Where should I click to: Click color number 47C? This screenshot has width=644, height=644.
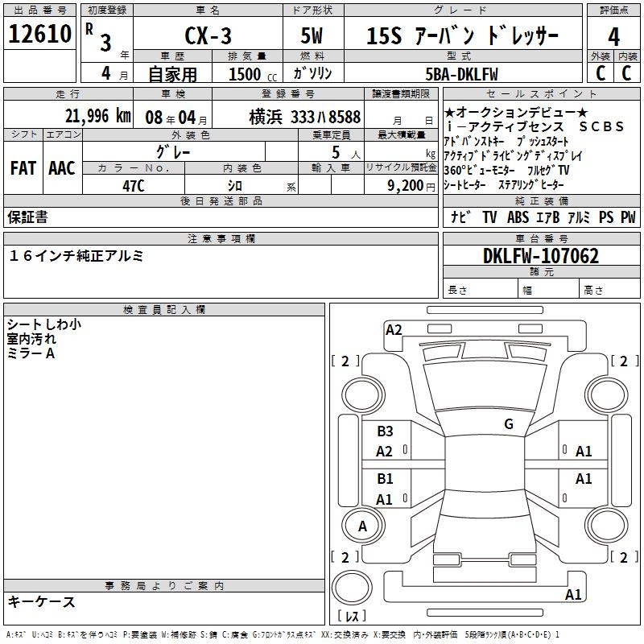tap(134, 186)
